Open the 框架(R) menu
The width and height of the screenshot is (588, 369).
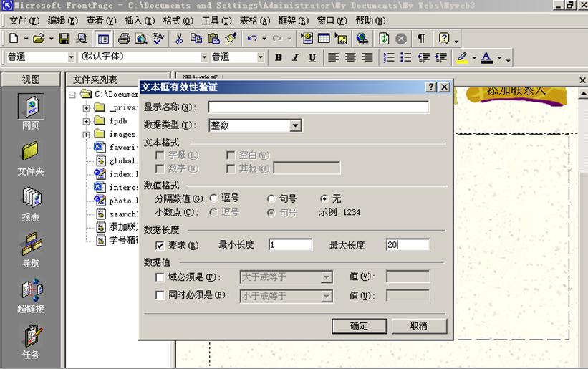(x=293, y=21)
